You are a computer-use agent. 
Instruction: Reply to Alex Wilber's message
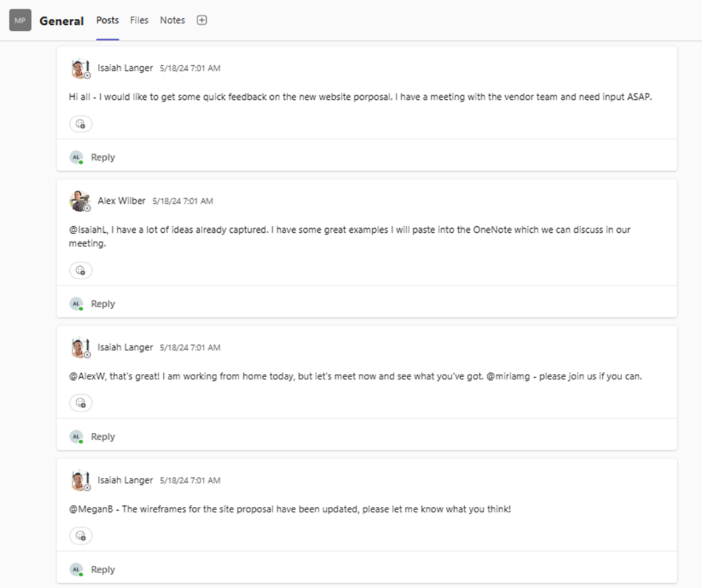(x=102, y=303)
